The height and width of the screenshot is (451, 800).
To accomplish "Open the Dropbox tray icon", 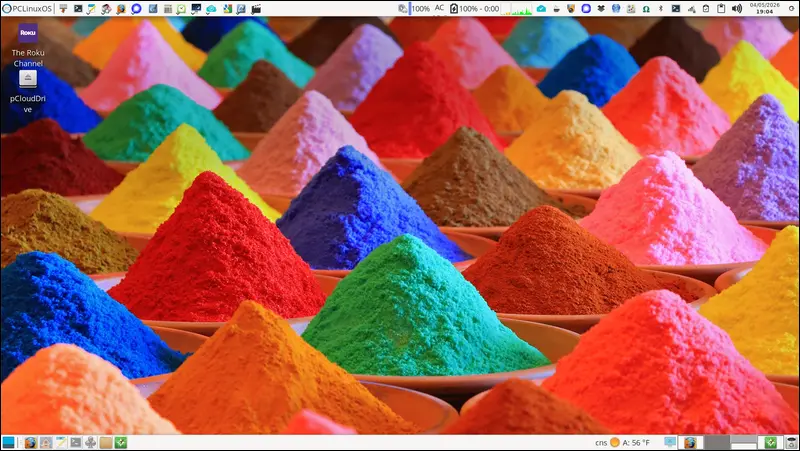I will 601,9.
